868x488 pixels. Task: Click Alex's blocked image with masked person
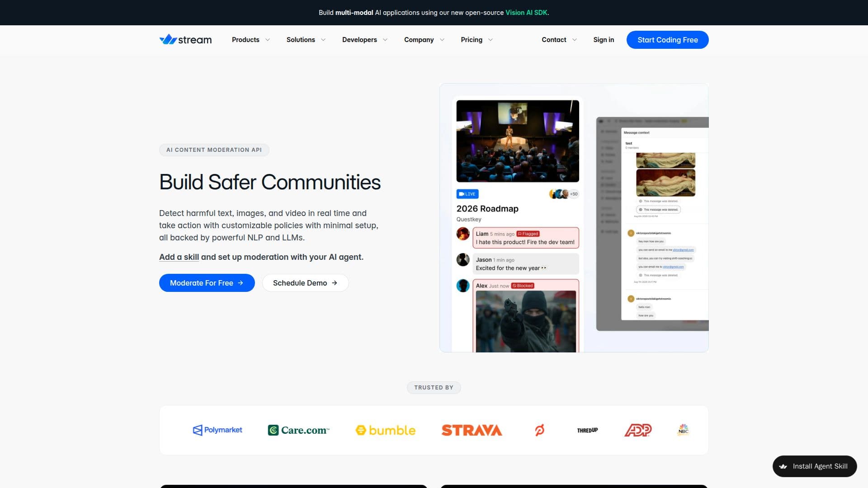tap(526, 321)
